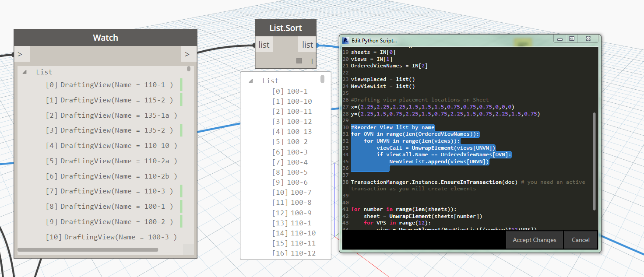Viewport: 644px width, 277px height.
Task: Select Watch item DraftingView Name = 100-2
Action: 109,222
